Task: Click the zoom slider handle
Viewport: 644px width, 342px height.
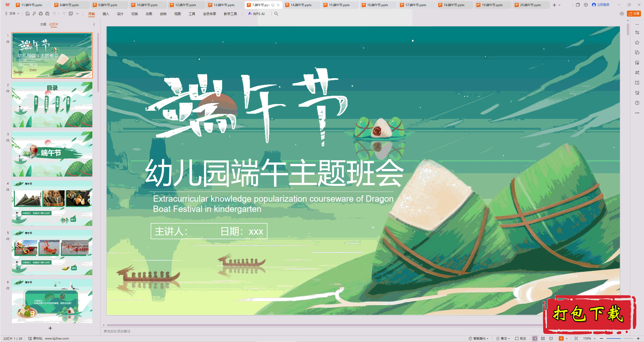Action: [x=622, y=338]
